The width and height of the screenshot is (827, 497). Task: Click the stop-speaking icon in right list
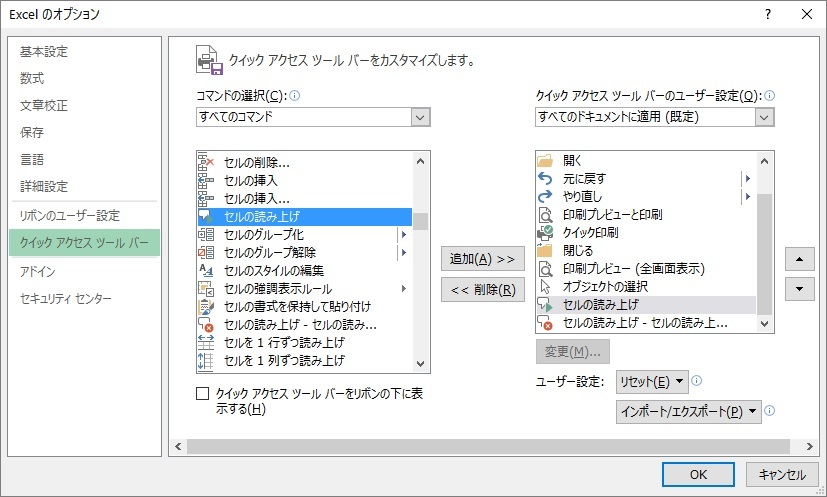(545, 322)
